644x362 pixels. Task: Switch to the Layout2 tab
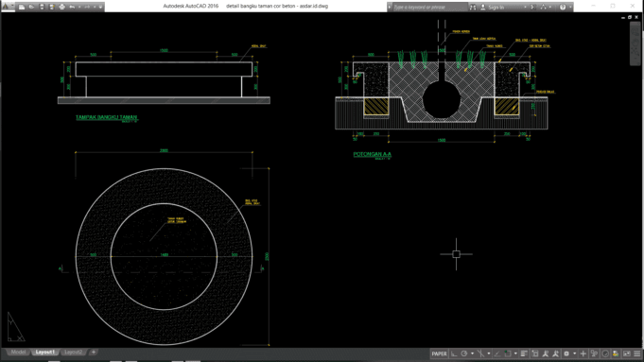point(73,353)
